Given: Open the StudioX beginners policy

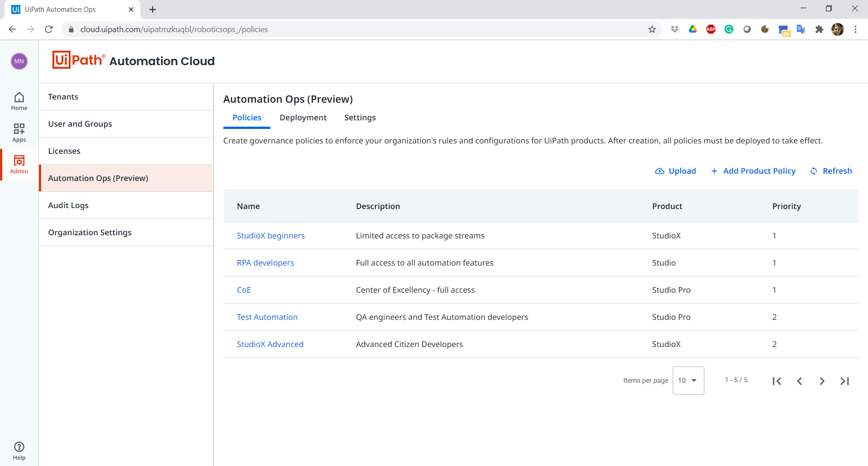Looking at the screenshot, I should click(x=270, y=236).
